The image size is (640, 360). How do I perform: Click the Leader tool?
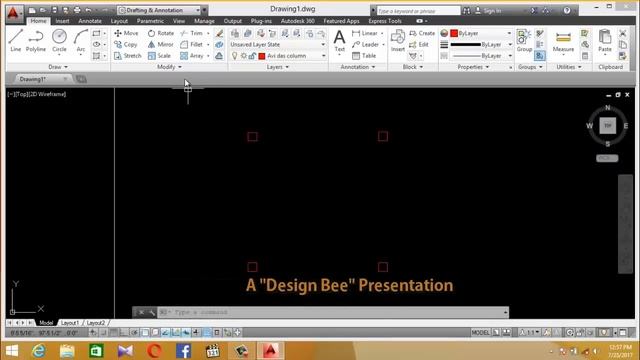pos(366,44)
